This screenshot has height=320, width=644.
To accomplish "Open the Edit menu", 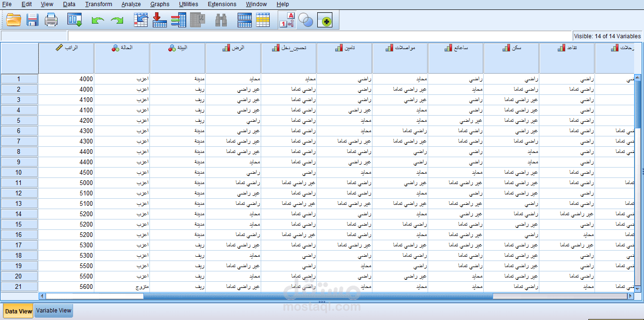I will pyautogui.click(x=27, y=4).
